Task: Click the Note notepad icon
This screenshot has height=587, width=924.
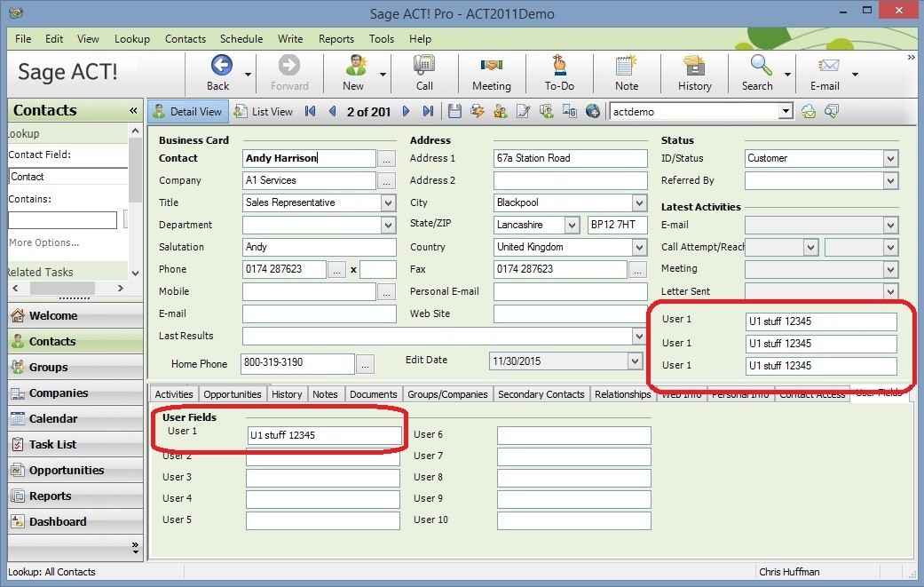Action: (x=626, y=66)
